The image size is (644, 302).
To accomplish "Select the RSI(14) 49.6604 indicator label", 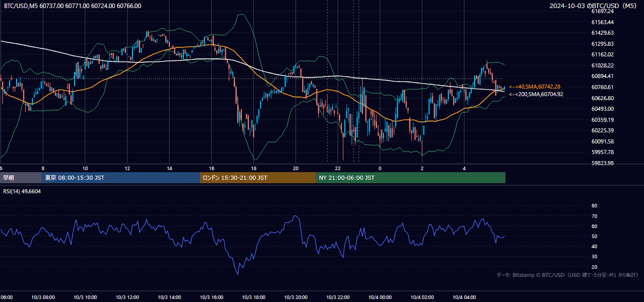I will click(x=22, y=191).
